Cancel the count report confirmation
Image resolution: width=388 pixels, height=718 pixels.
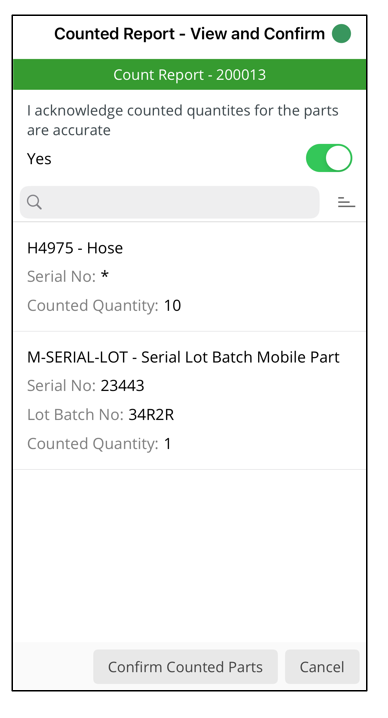[x=322, y=667]
